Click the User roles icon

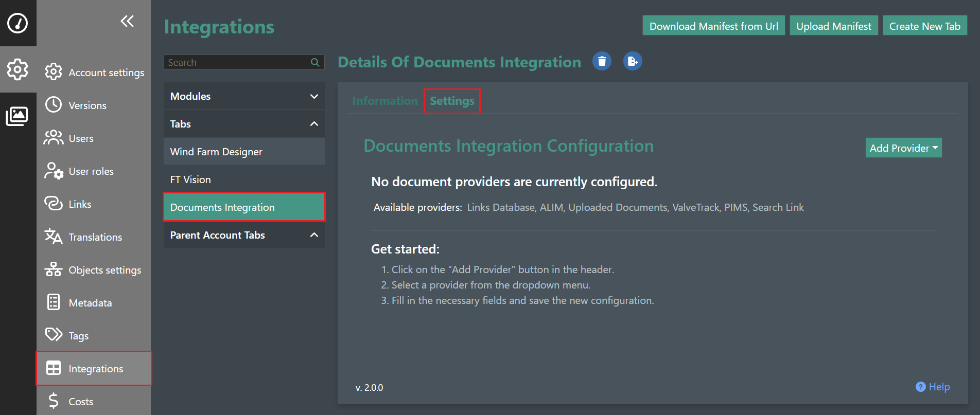click(x=54, y=171)
